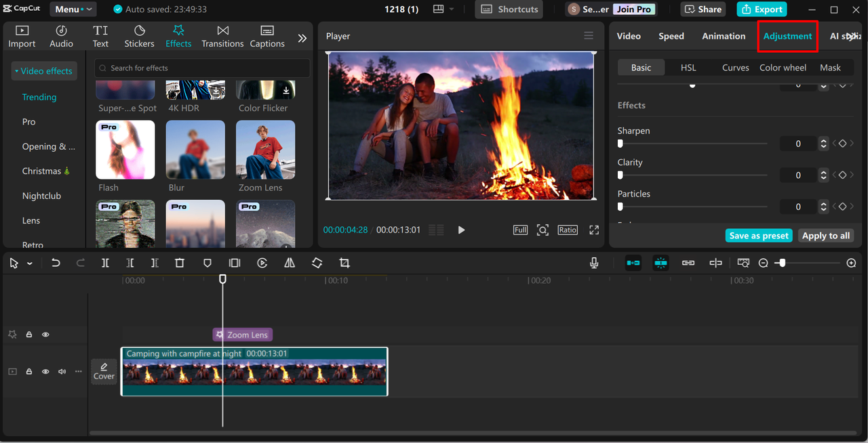Mirror the clip horizontally

(290, 263)
